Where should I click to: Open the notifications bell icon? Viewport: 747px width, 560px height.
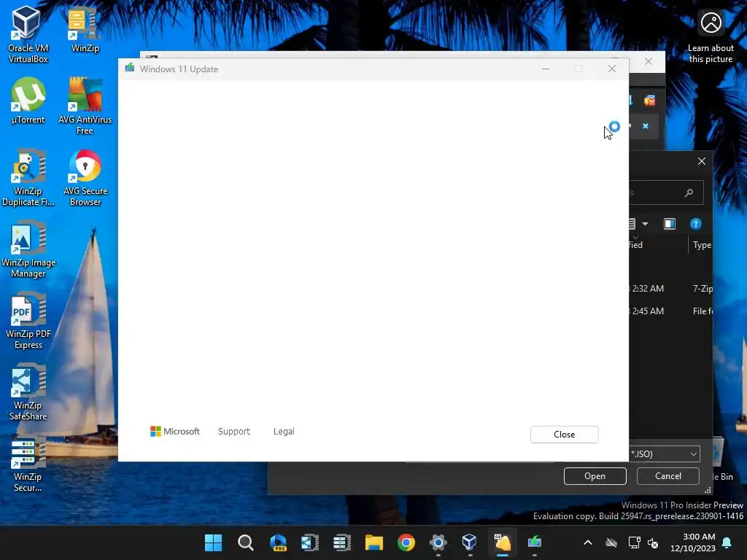point(727,542)
